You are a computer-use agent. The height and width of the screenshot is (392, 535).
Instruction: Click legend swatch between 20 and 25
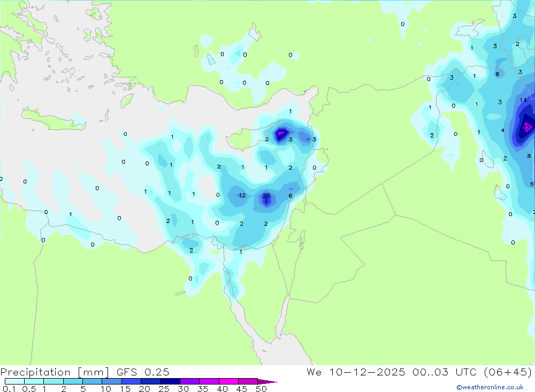tap(151, 381)
